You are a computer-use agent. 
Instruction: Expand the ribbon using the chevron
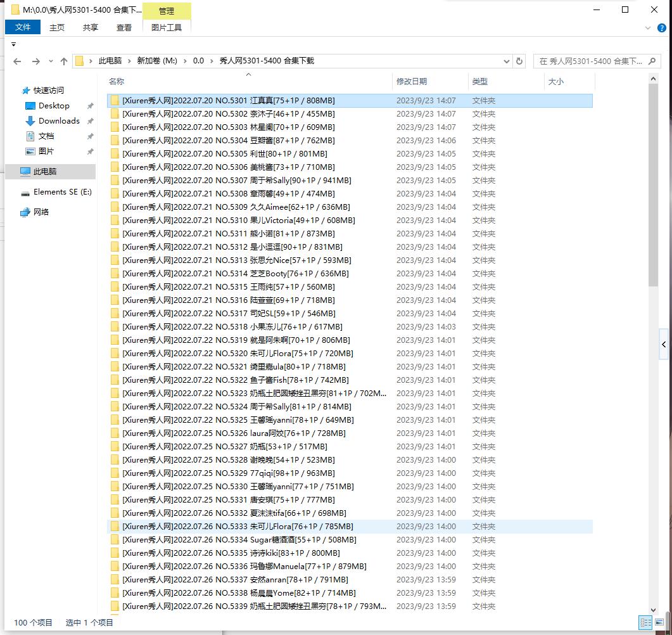pyautogui.click(x=647, y=28)
